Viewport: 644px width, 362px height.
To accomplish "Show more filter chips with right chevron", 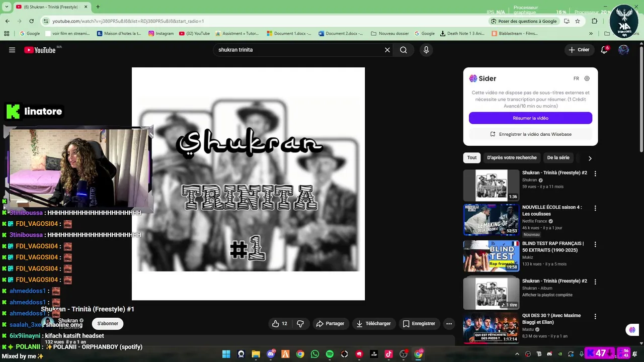I will pyautogui.click(x=590, y=158).
